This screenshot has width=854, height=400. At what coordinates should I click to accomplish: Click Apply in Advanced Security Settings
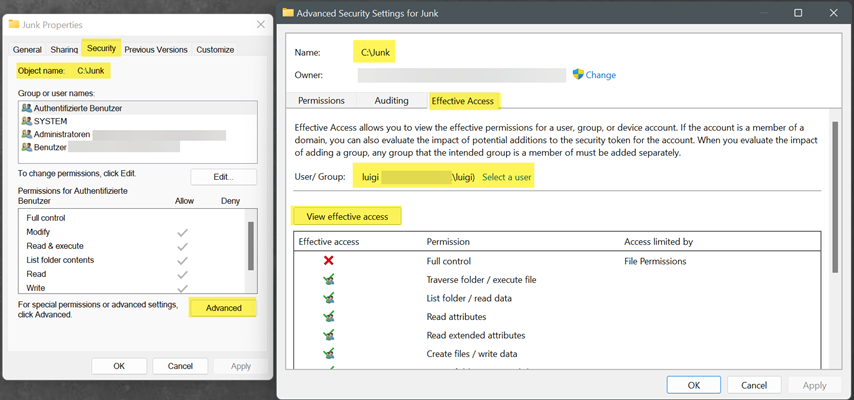[x=815, y=385]
